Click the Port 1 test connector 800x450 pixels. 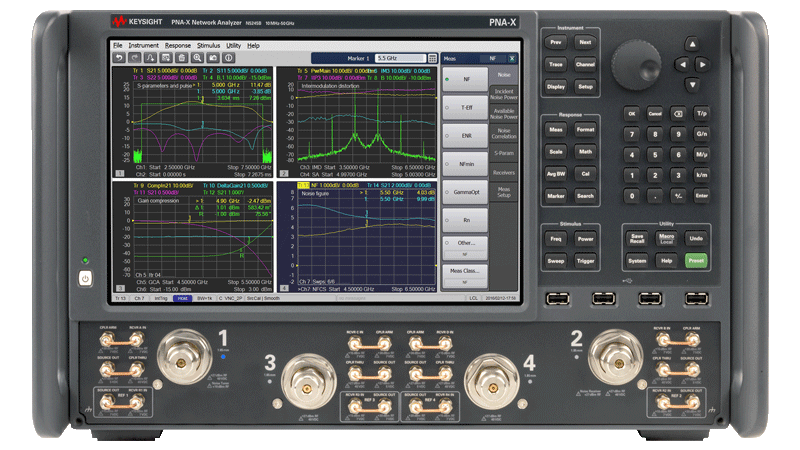(x=184, y=359)
